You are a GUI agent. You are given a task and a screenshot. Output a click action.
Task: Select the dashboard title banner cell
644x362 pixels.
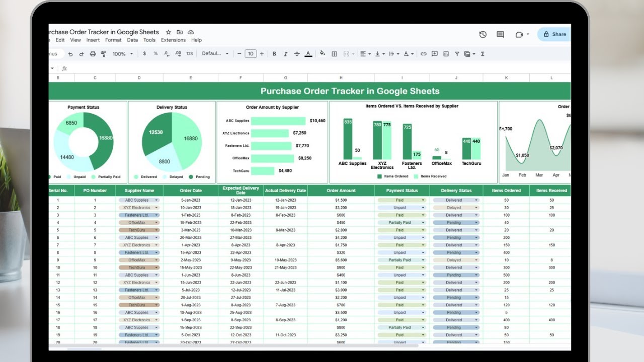pyautogui.click(x=310, y=91)
